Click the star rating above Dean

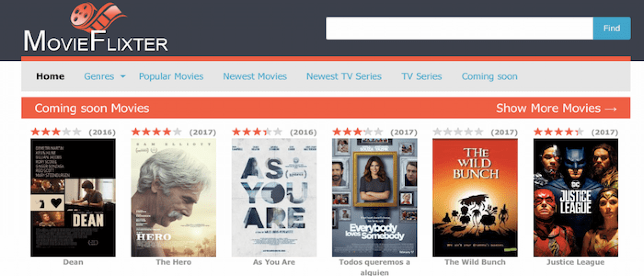(56, 132)
